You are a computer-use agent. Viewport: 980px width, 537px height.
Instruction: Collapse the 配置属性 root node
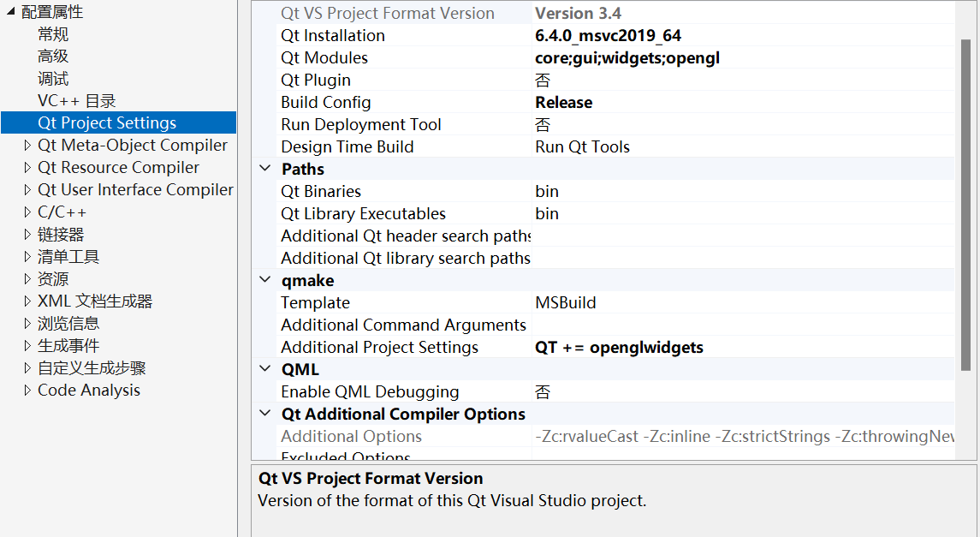tap(10, 12)
